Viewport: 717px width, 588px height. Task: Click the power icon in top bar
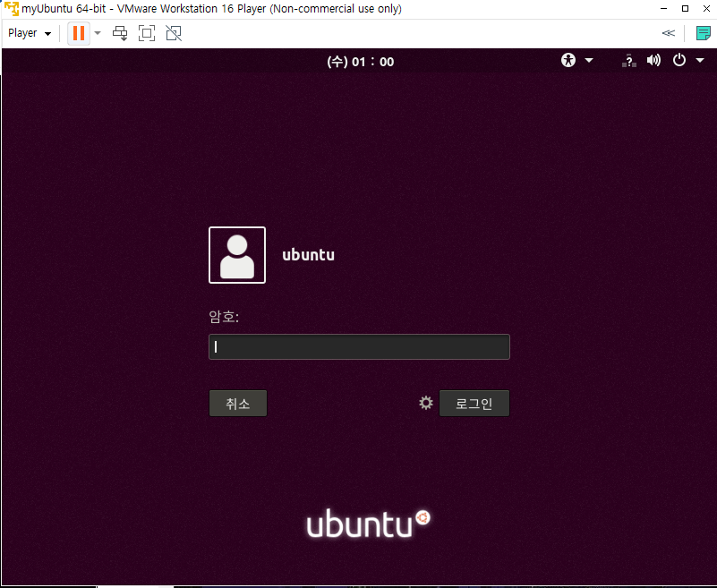(679, 60)
